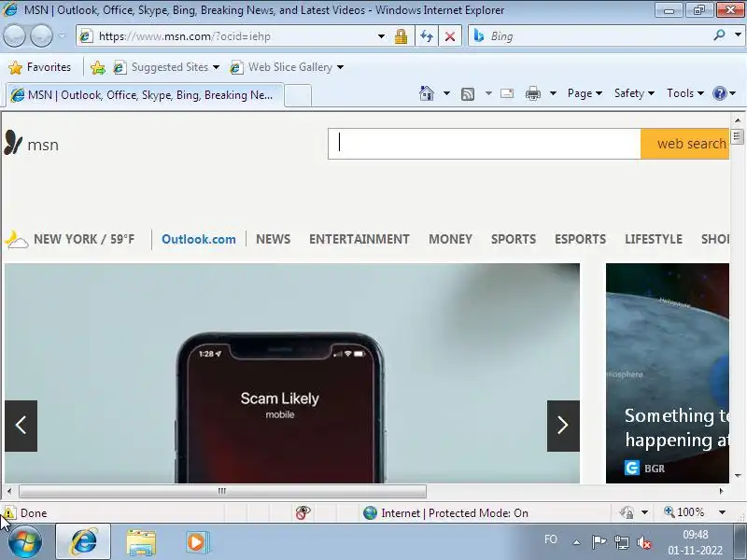The image size is (747, 560).
Task: Expand the Print dropdown arrow
Action: tap(553, 93)
